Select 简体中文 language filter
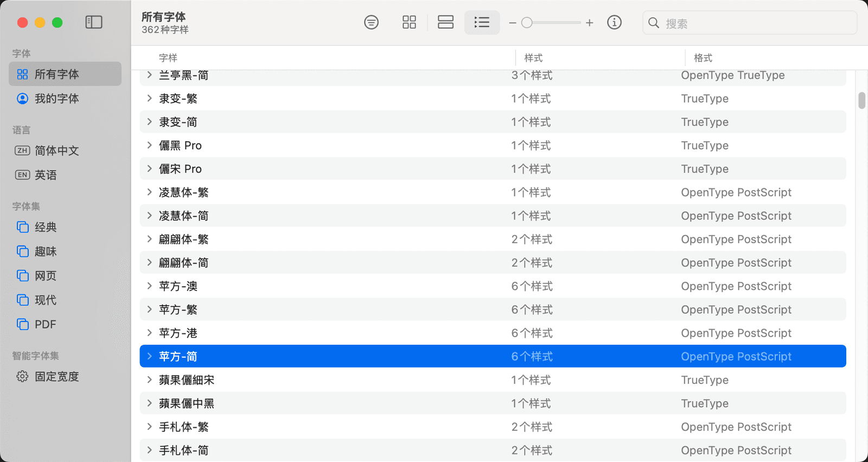 56,150
